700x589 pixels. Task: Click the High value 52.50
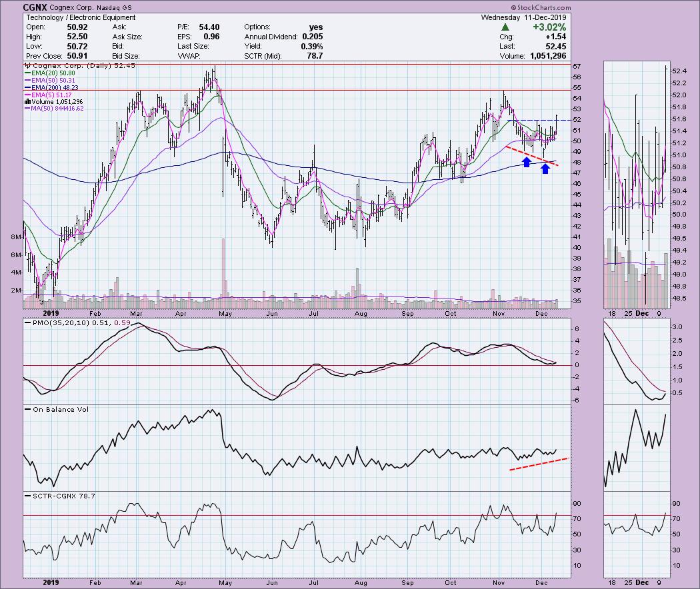(x=77, y=37)
